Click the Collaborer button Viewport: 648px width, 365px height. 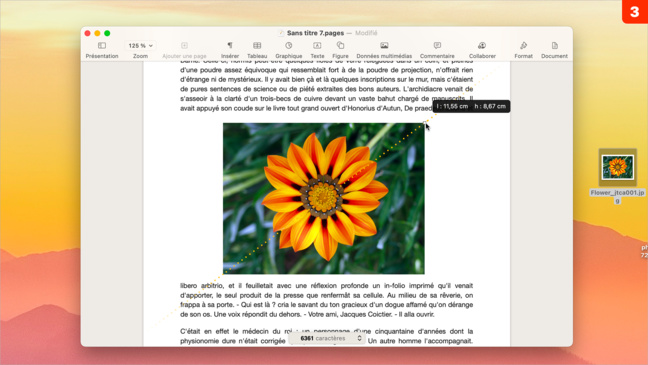(x=482, y=50)
